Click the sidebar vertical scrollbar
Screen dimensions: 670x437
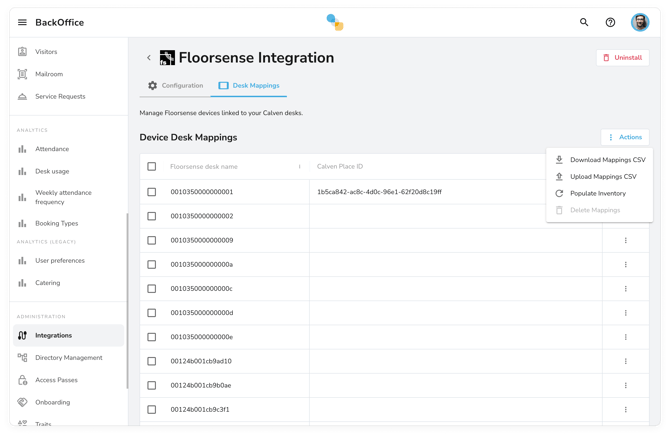(x=127, y=301)
